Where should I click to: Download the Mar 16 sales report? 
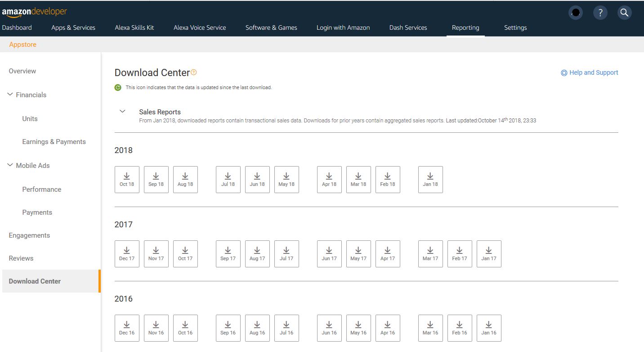point(430,328)
